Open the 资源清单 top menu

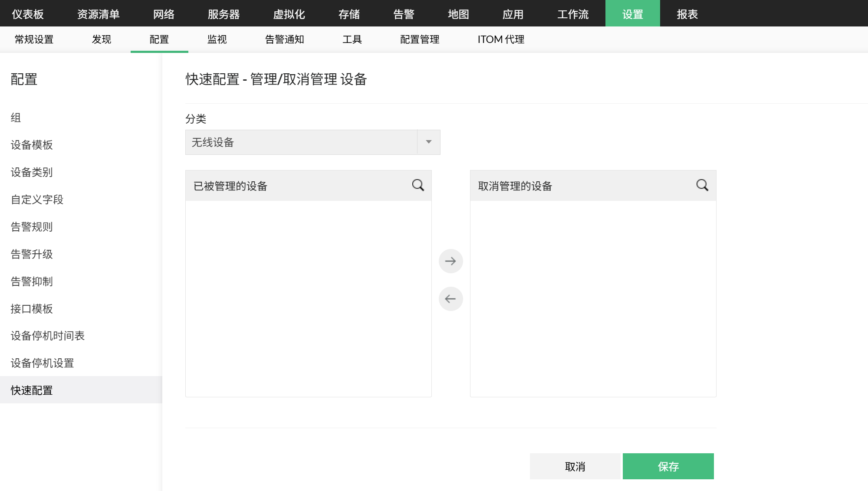coord(99,14)
